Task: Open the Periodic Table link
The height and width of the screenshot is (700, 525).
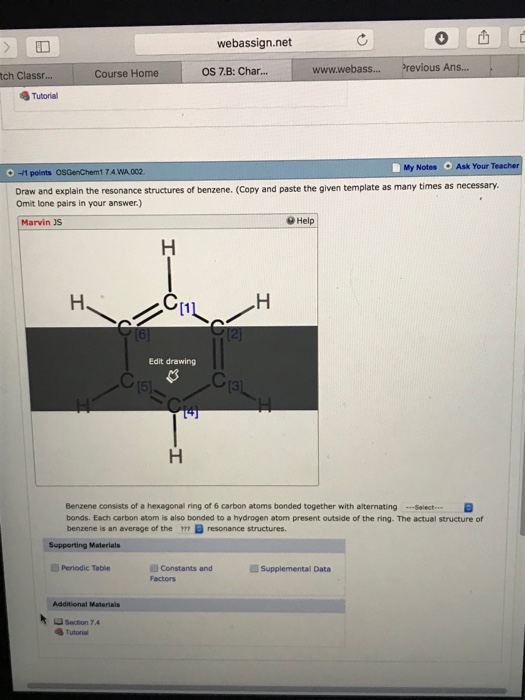Action: (x=86, y=568)
